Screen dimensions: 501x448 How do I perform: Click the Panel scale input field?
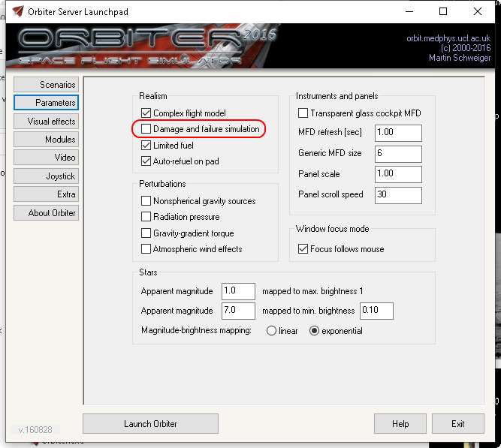(x=398, y=174)
